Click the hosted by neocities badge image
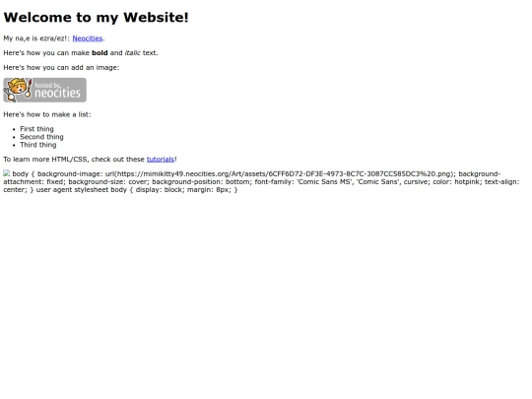 point(44,90)
